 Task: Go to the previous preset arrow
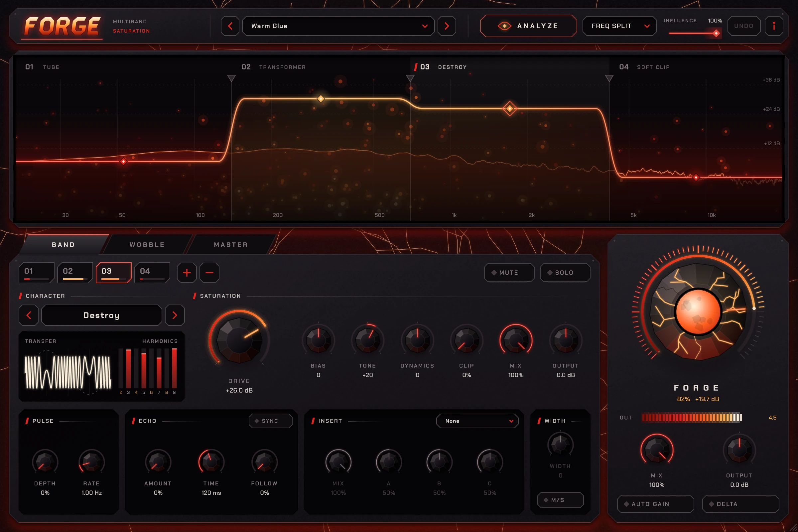point(230,26)
